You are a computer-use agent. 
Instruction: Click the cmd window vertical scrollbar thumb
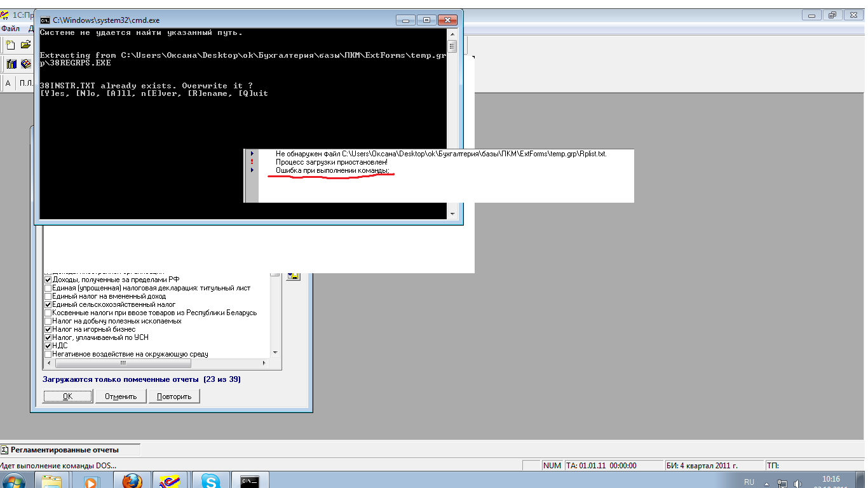point(452,46)
